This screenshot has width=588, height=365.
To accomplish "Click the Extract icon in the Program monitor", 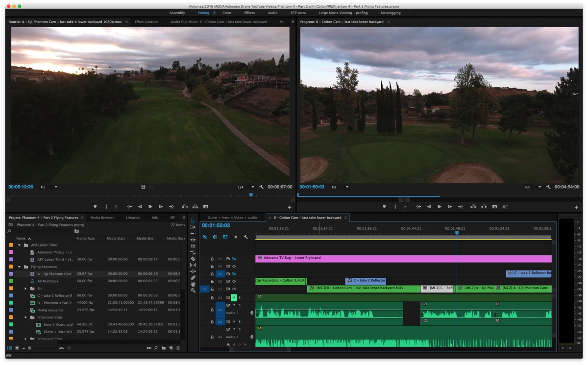I will (x=484, y=207).
